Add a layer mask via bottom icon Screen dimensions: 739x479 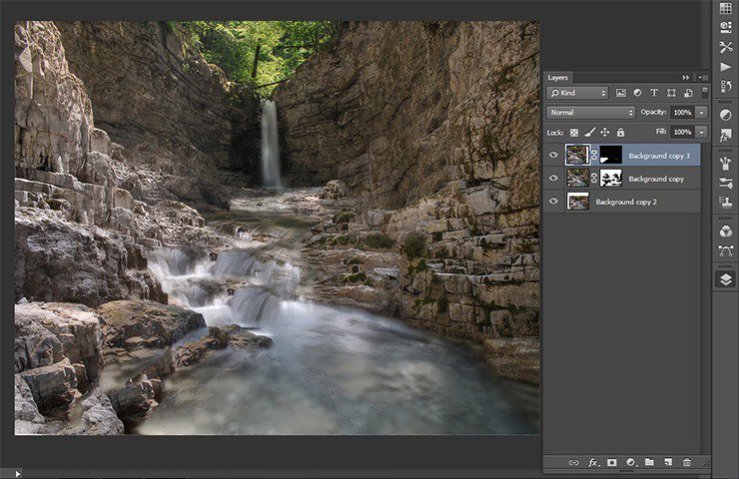611,463
